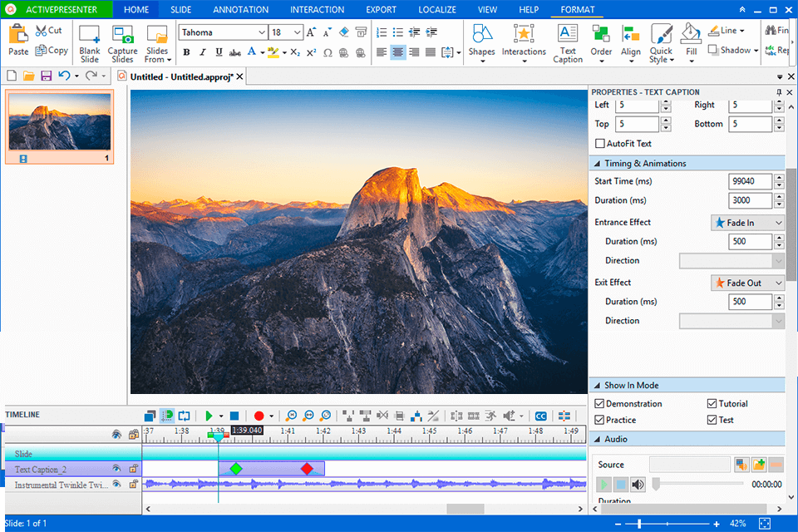Click the red Record button in timeline
This screenshot has width=798, height=532.
click(x=259, y=416)
